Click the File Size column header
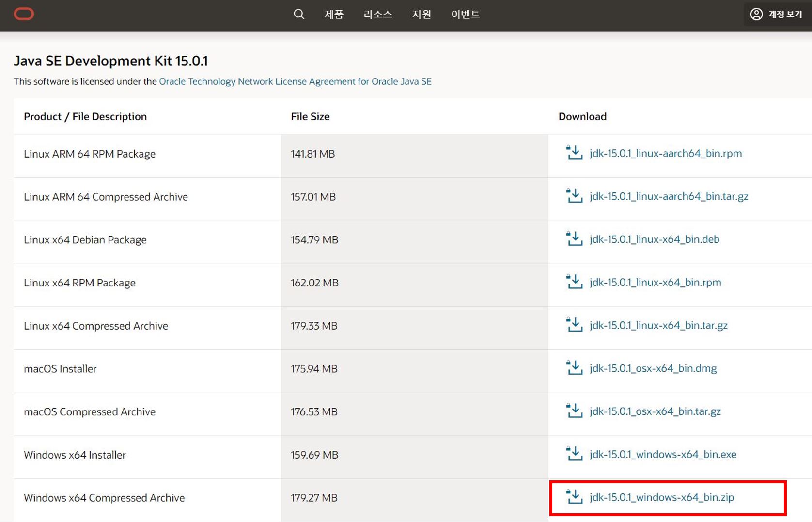812x522 pixels. click(310, 116)
